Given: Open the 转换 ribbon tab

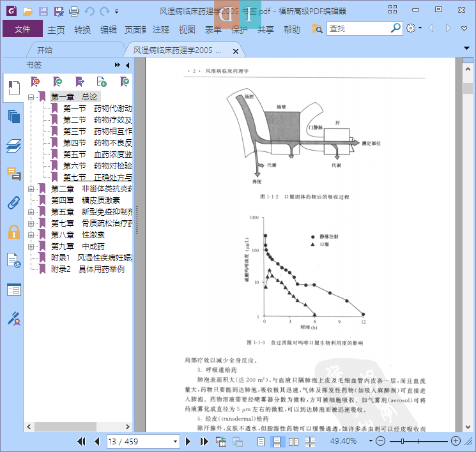Looking at the screenshot, I should click(x=82, y=30).
